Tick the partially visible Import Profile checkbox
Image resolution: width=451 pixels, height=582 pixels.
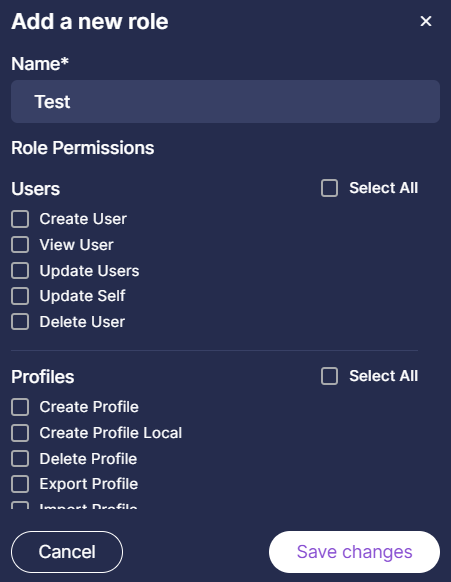20,505
